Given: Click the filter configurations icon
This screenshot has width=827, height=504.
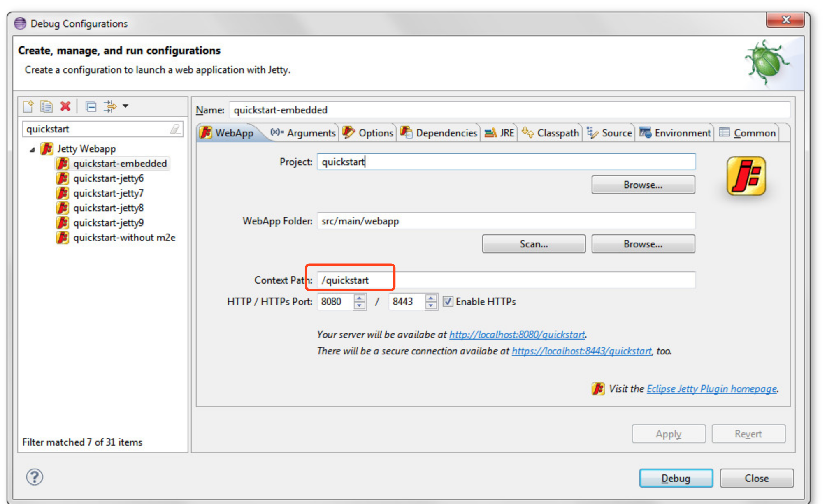Looking at the screenshot, I should (x=109, y=106).
